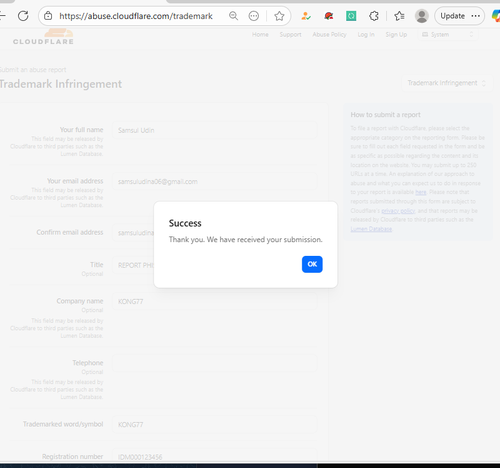Reload the page with refresh icon
Viewport: 500px width, 468px height.
[x=23, y=16]
